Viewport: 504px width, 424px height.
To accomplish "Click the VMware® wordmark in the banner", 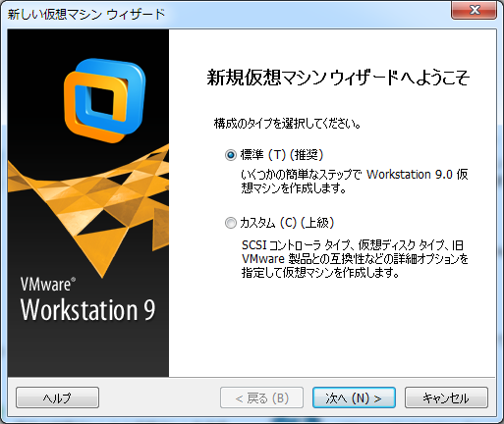I will click(48, 285).
